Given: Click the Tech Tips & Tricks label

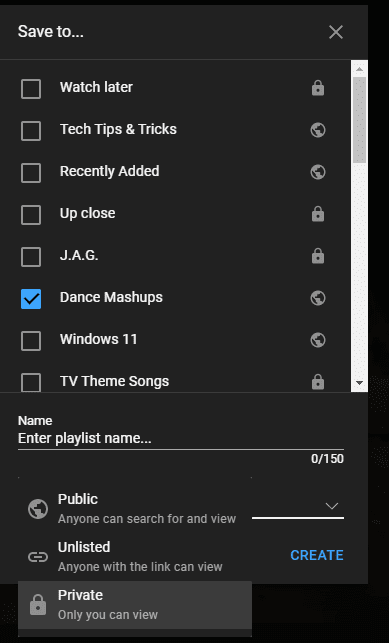Looking at the screenshot, I should tap(118, 129).
